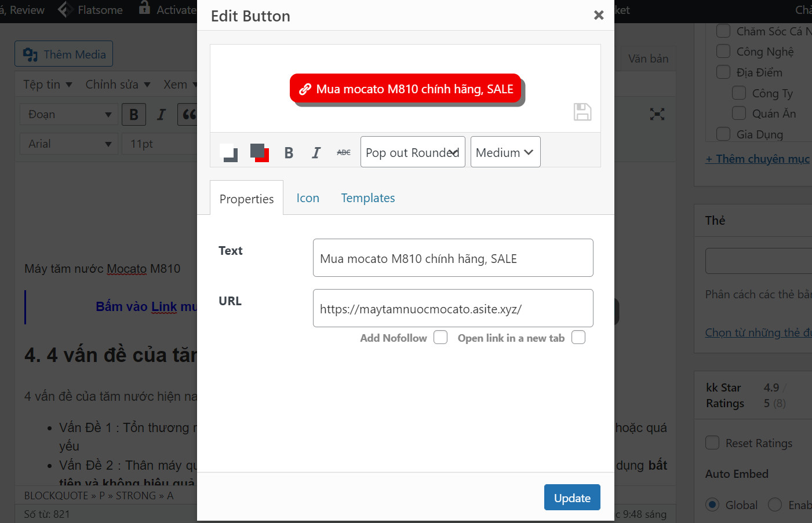812x523 pixels.
Task: Click Chọn từ những thẻ link
Action: click(x=759, y=332)
